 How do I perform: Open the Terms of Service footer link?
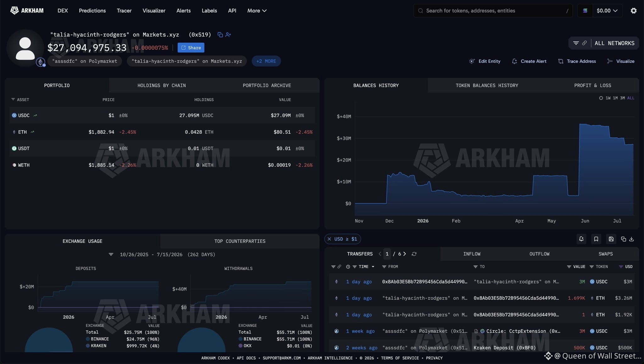coord(400,358)
